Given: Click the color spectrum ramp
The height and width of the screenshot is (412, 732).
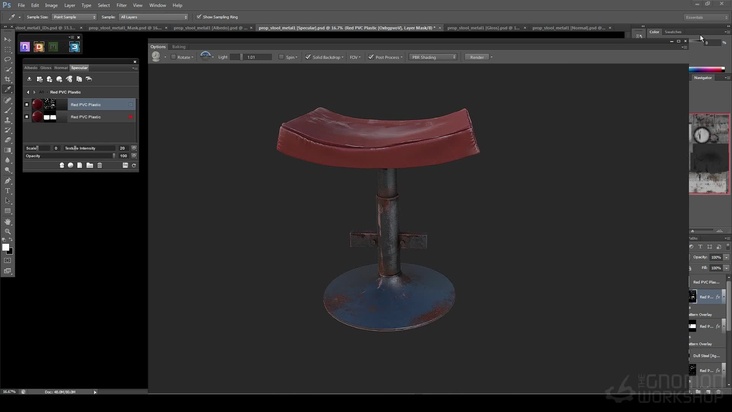Looking at the screenshot, I should pyautogui.click(x=707, y=69).
